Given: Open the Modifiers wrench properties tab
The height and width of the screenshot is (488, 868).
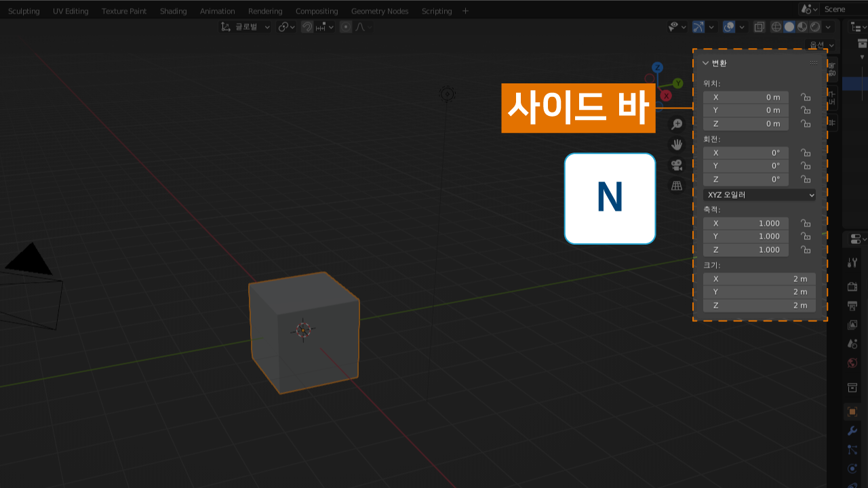Looking at the screenshot, I should tap(852, 430).
